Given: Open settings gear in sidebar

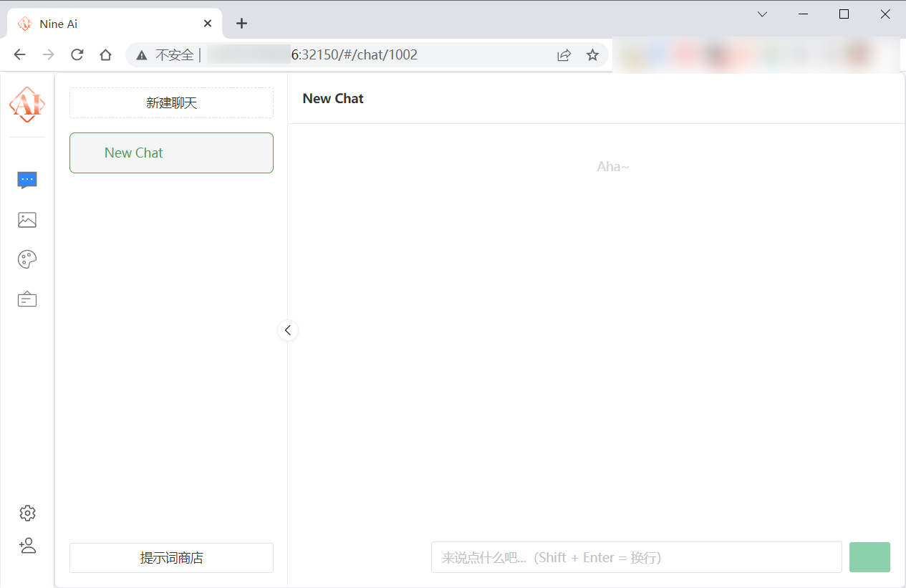Looking at the screenshot, I should [x=27, y=513].
